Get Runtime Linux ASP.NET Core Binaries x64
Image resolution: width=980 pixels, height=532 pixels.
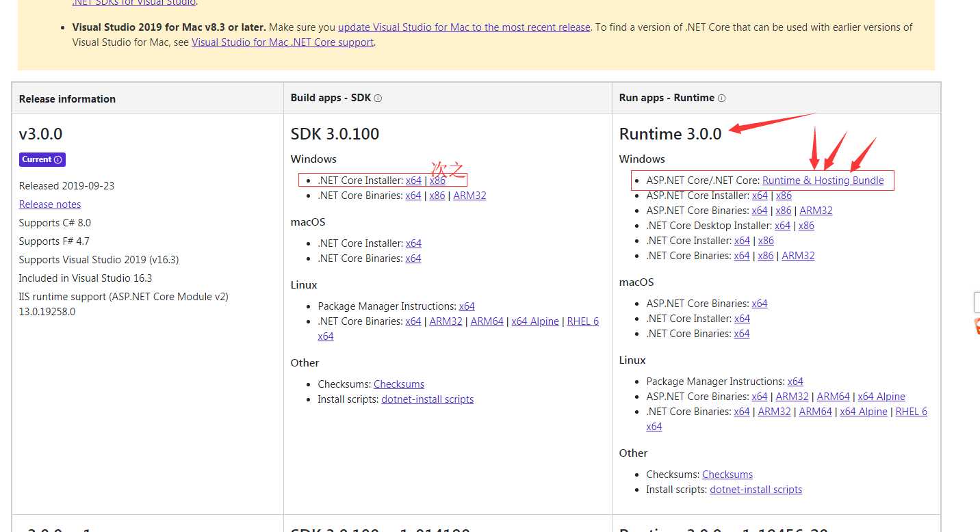pyautogui.click(x=760, y=397)
